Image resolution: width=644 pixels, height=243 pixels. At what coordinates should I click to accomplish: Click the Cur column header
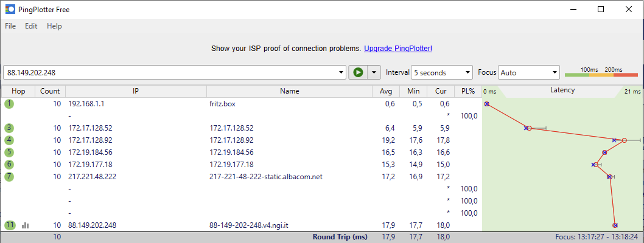point(441,91)
